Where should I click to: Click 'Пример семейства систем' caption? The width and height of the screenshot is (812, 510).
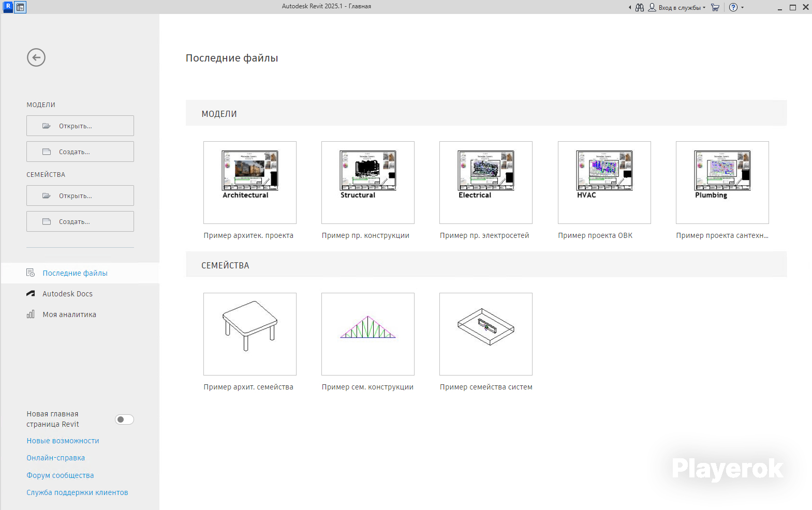[x=486, y=387]
